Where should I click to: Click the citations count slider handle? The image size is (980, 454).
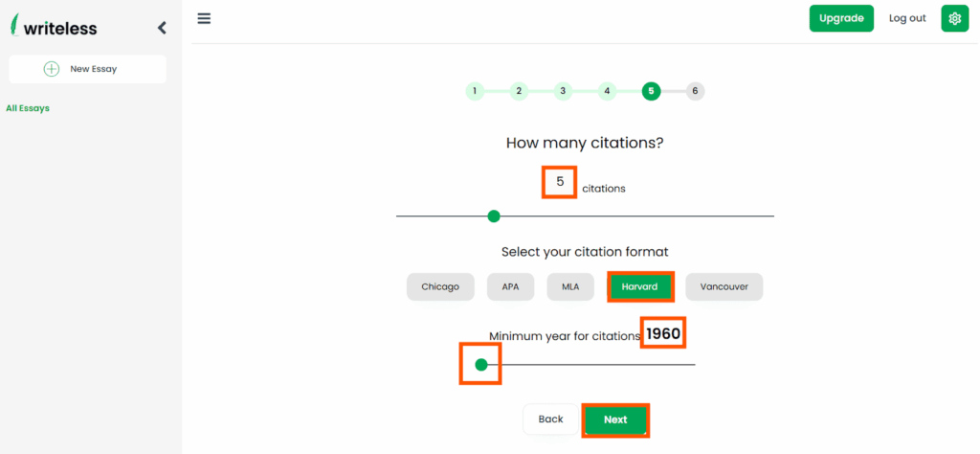pyautogui.click(x=494, y=216)
